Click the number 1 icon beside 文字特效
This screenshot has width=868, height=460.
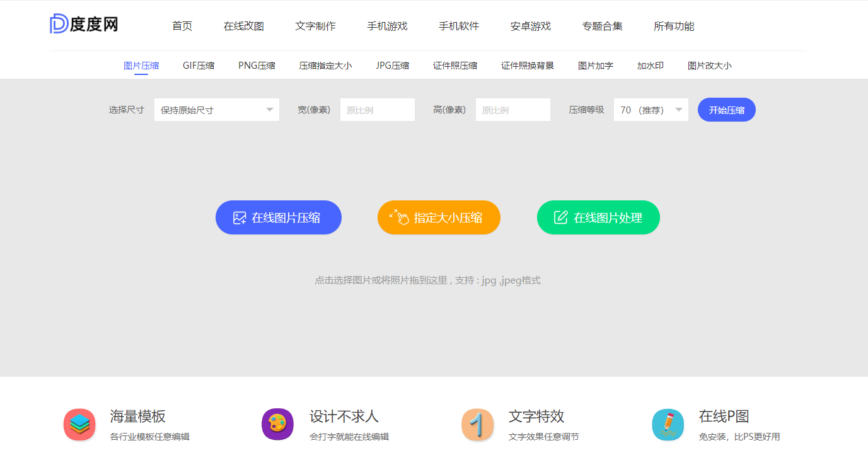(x=477, y=424)
